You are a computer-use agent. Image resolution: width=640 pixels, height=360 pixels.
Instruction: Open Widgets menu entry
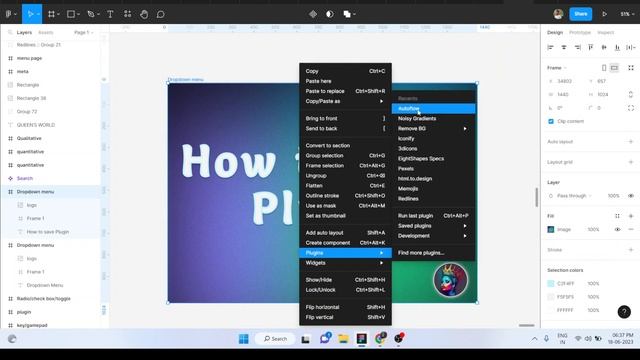point(345,263)
